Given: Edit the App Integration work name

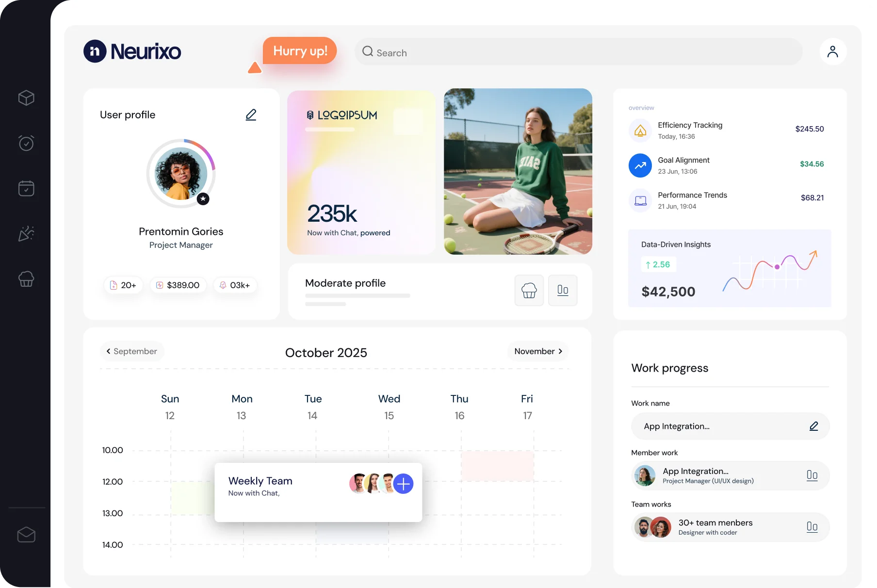Looking at the screenshot, I should pyautogui.click(x=813, y=426).
